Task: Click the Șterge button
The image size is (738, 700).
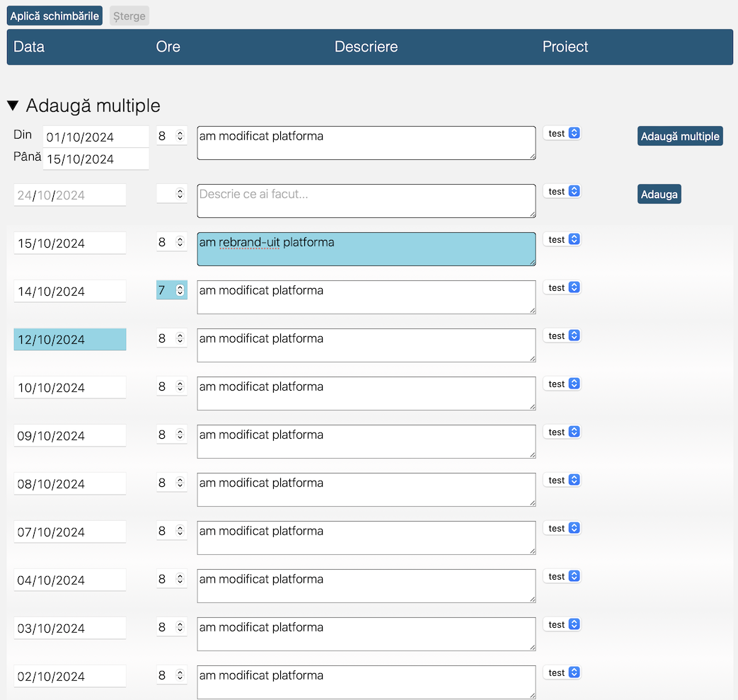Action: (x=129, y=16)
